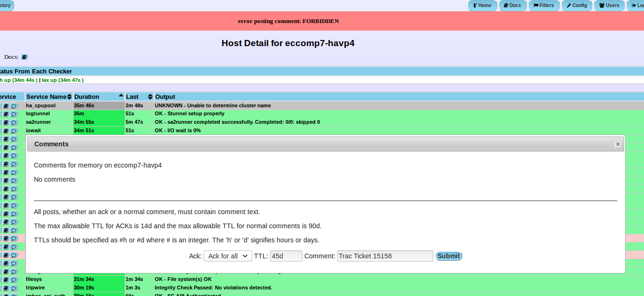Open comments bubble for ha_cpupool service

[14, 106]
